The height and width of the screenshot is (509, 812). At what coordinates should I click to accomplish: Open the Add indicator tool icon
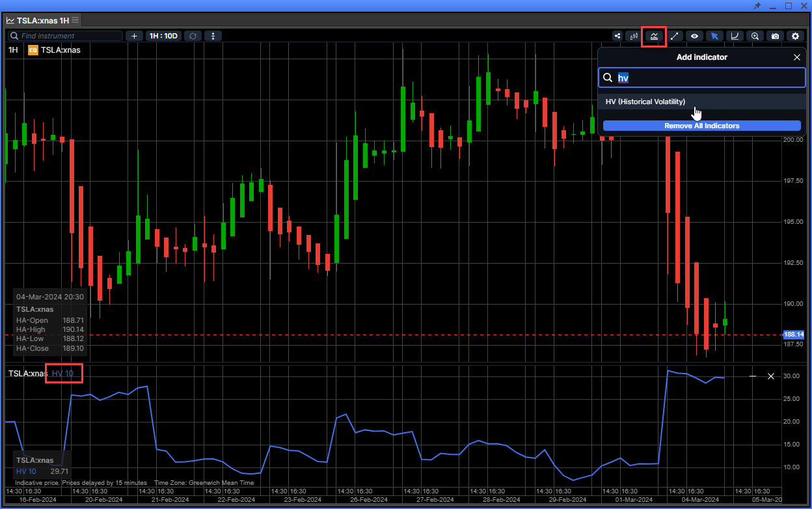point(654,36)
